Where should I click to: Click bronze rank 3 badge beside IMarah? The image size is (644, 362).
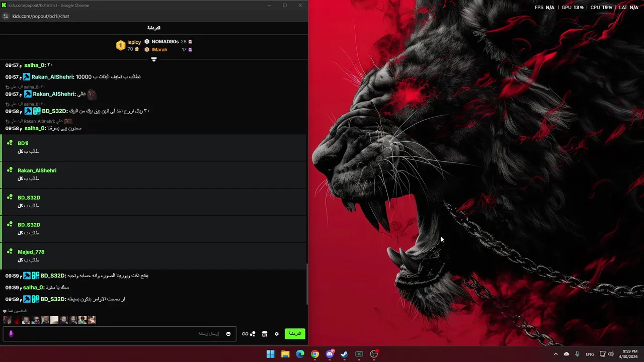147,50
